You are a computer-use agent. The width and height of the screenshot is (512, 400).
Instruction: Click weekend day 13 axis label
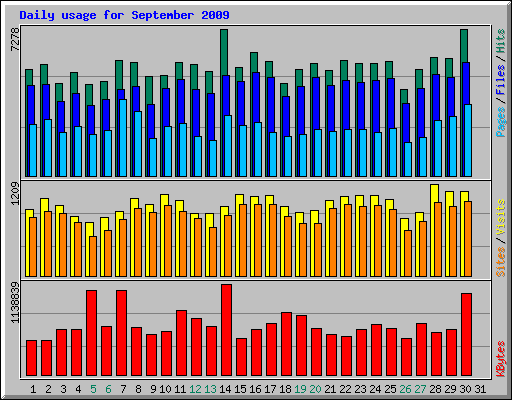(x=210, y=389)
